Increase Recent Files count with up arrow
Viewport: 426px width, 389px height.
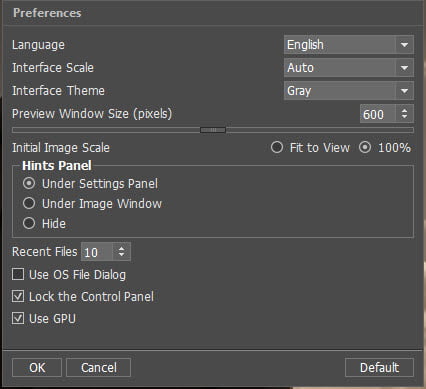pyautogui.click(x=122, y=248)
